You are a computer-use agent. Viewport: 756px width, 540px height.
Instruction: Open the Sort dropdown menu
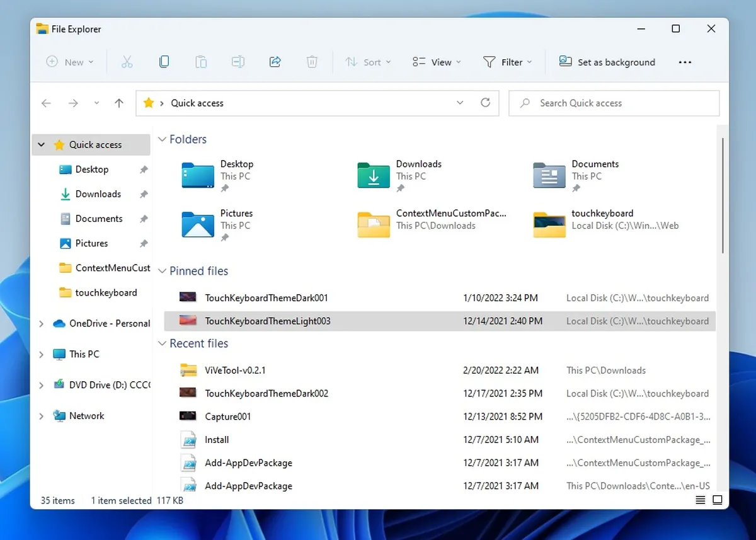pos(368,62)
